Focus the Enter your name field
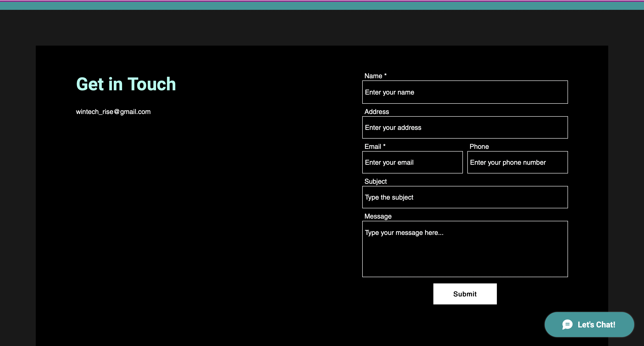This screenshot has height=346, width=644. tap(465, 92)
